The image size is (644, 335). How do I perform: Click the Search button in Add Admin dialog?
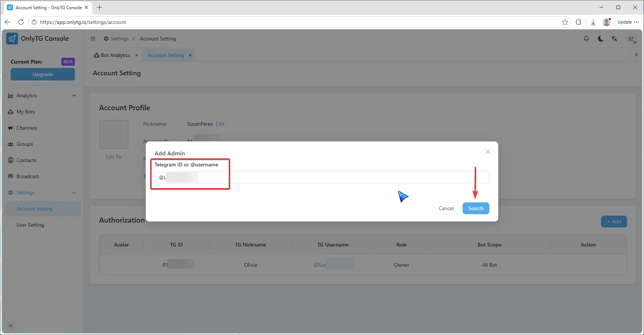[475, 208]
